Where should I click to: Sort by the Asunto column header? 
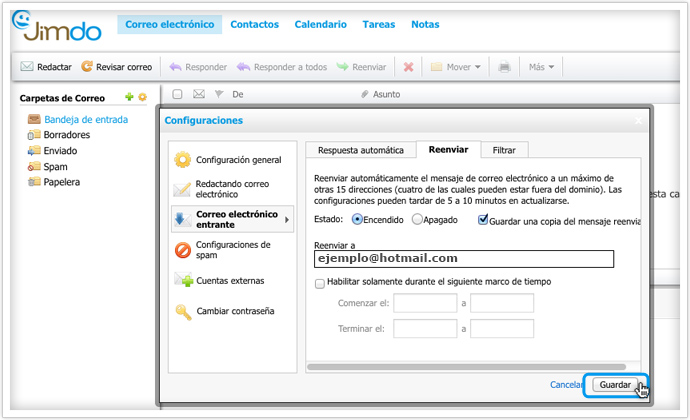click(x=386, y=94)
